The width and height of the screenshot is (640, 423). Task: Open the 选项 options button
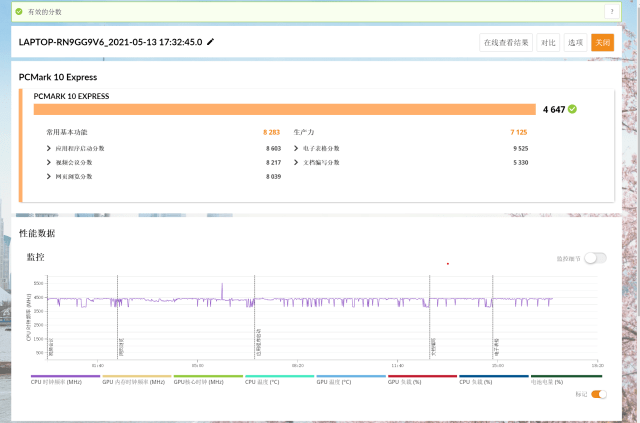575,42
